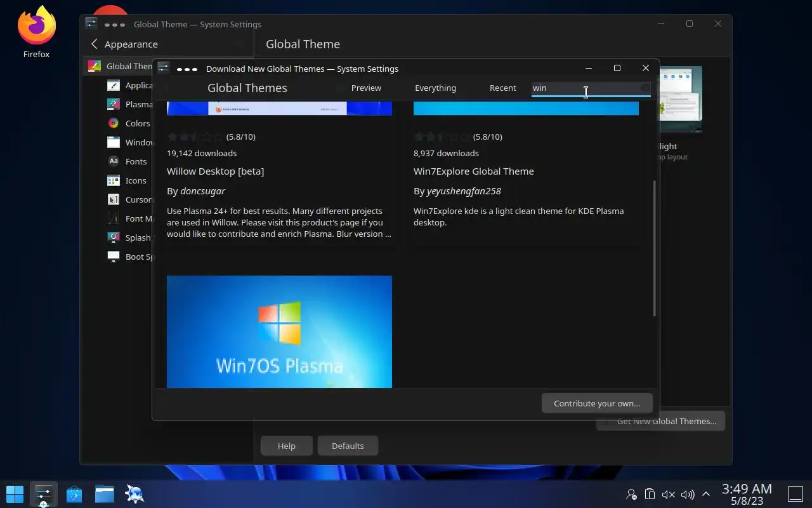Select Font Management in the Appearance sidebar
This screenshot has width=812, height=508.
(x=131, y=218)
